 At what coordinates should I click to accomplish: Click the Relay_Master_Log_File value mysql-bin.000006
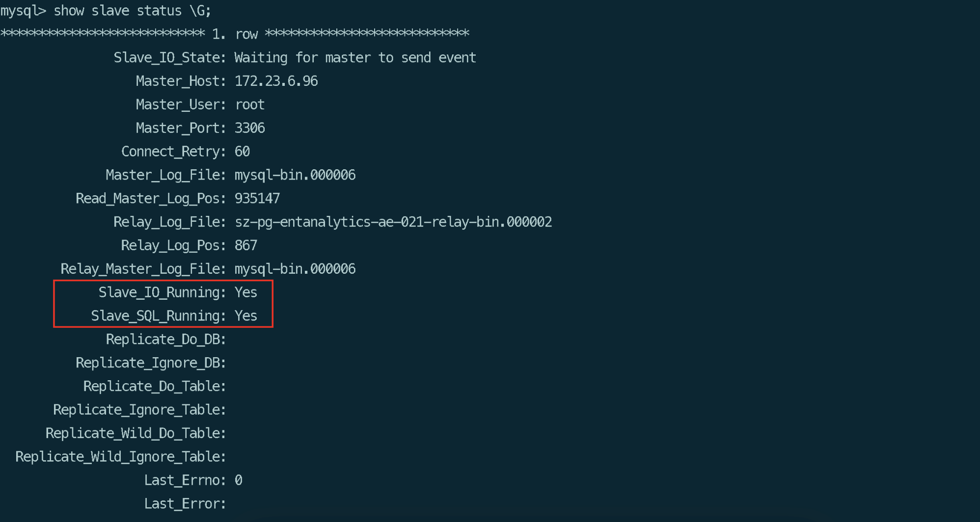click(295, 269)
